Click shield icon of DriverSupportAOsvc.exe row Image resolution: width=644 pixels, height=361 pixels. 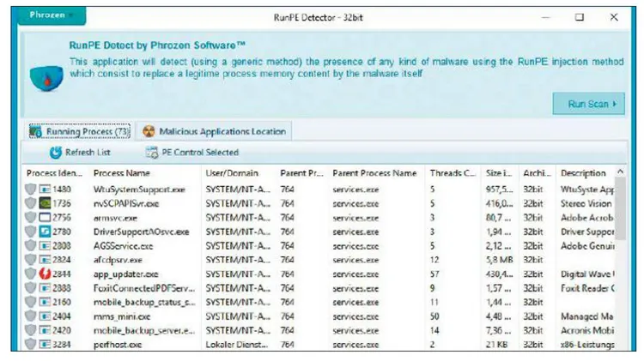point(30,232)
